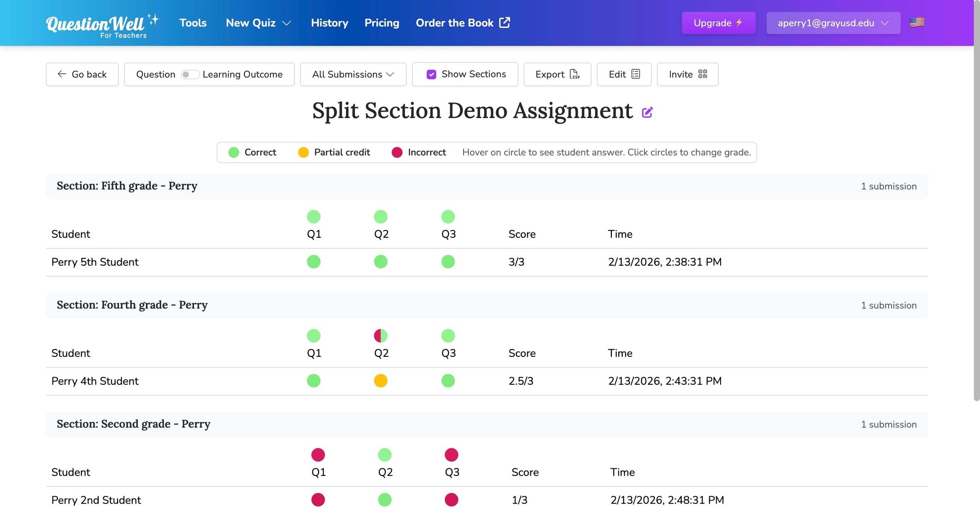Click Perry 5th Student's Q2 green circle
This screenshot has width=980, height=513.
[x=381, y=262]
